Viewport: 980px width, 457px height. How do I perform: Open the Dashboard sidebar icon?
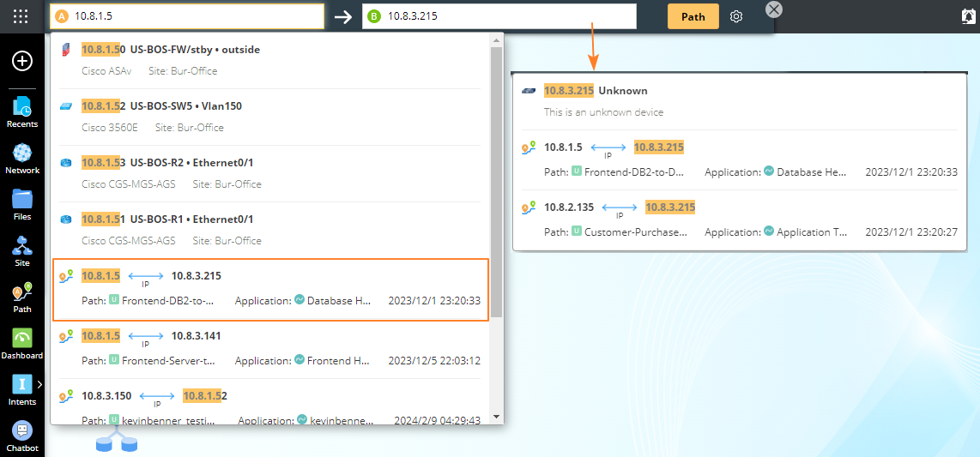point(22,343)
